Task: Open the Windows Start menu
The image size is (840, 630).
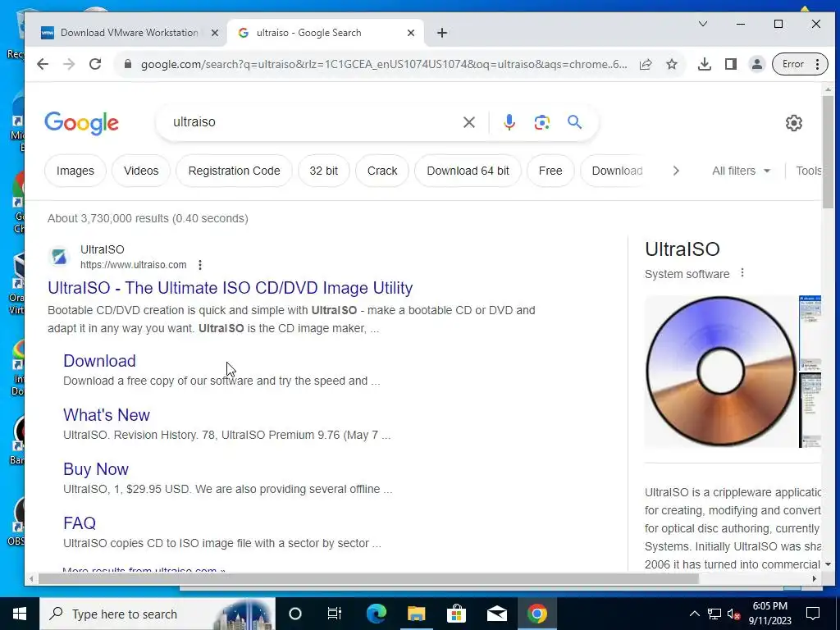Action: tap(20, 614)
